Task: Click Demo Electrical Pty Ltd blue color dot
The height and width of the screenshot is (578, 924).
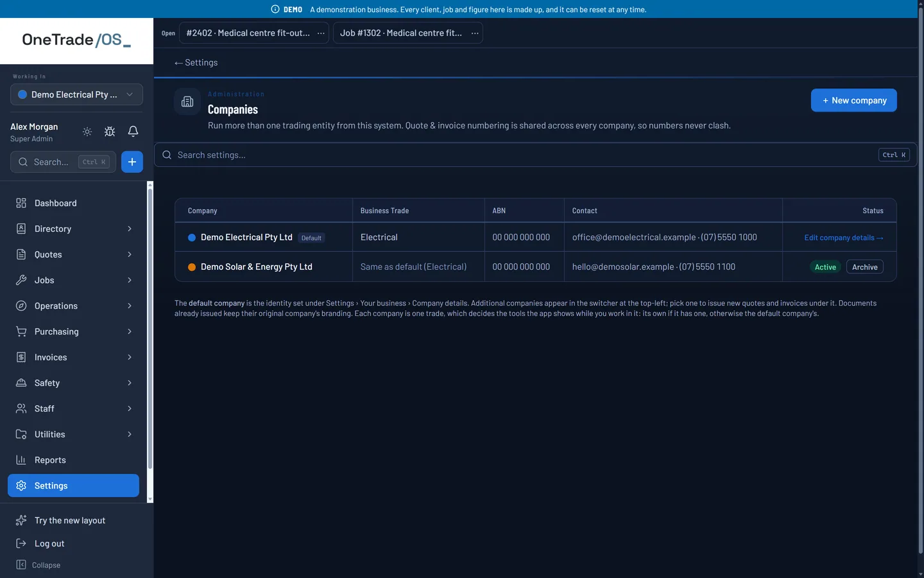Action: pyautogui.click(x=192, y=238)
